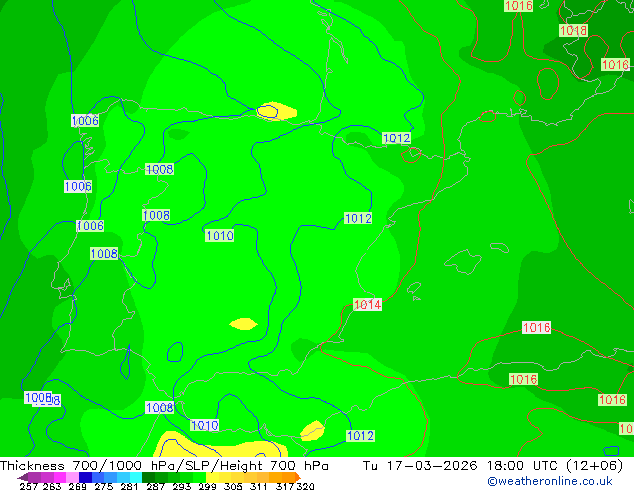634x490 pixels.
Task: Click the legend value 269
Action: 78,486
